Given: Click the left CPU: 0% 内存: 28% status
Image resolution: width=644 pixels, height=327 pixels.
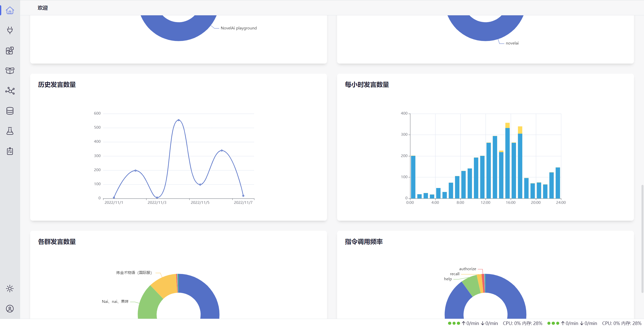Looking at the screenshot, I should point(522,323).
